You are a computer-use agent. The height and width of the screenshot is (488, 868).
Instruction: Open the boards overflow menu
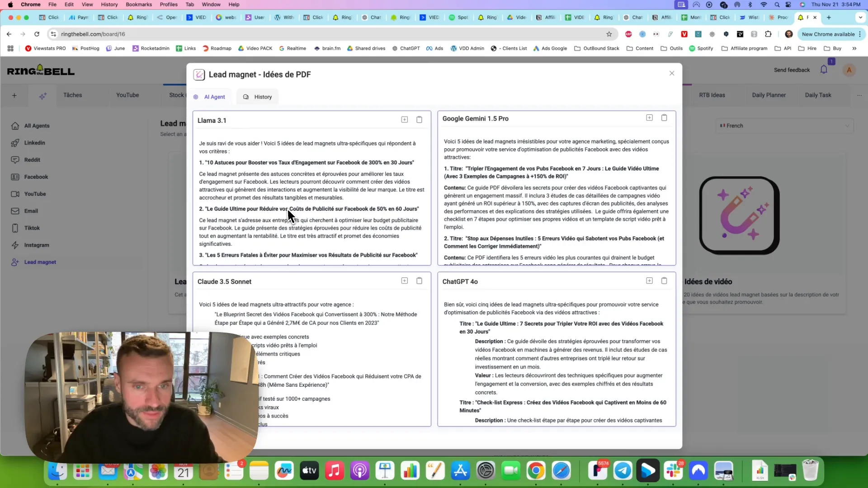click(859, 95)
